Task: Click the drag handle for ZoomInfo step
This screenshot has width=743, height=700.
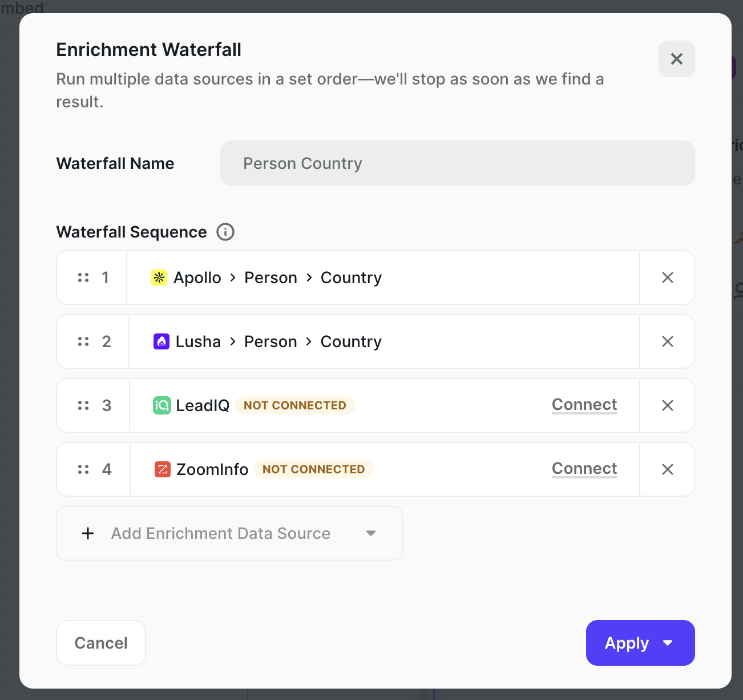Action: click(x=83, y=469)
